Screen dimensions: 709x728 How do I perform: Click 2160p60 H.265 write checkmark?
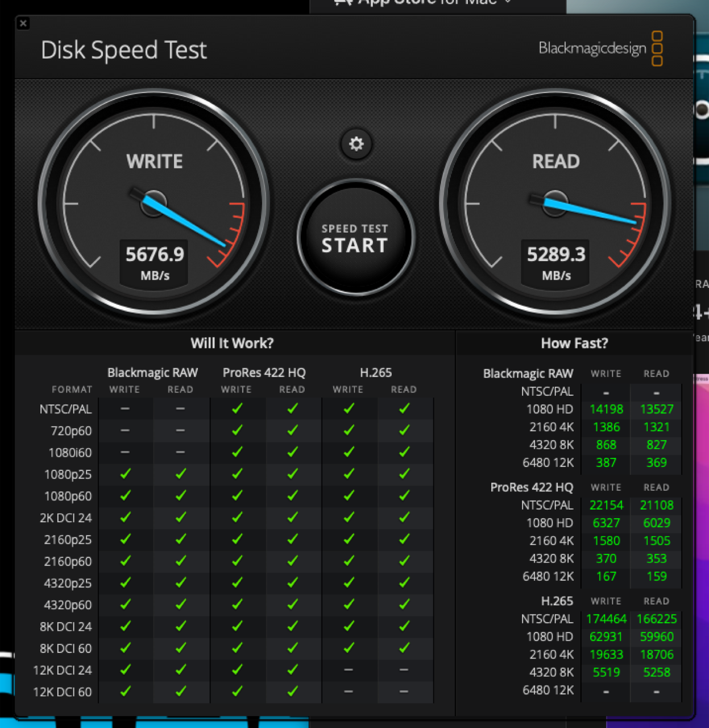coord(349,561)
